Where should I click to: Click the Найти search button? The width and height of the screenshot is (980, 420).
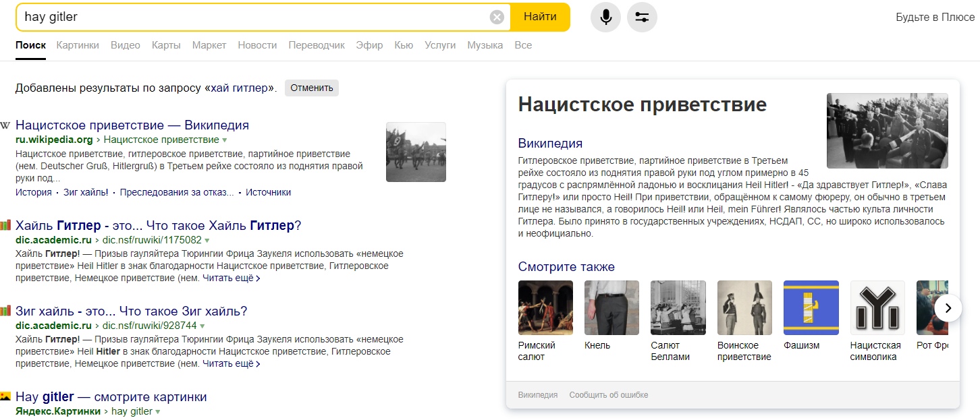(540, 17)
